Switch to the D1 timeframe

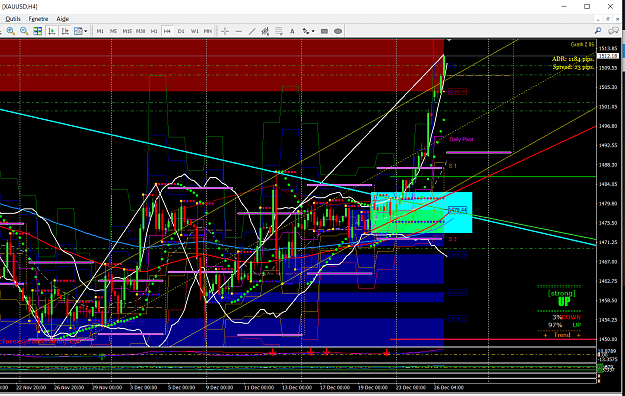[x=181, y=31]
